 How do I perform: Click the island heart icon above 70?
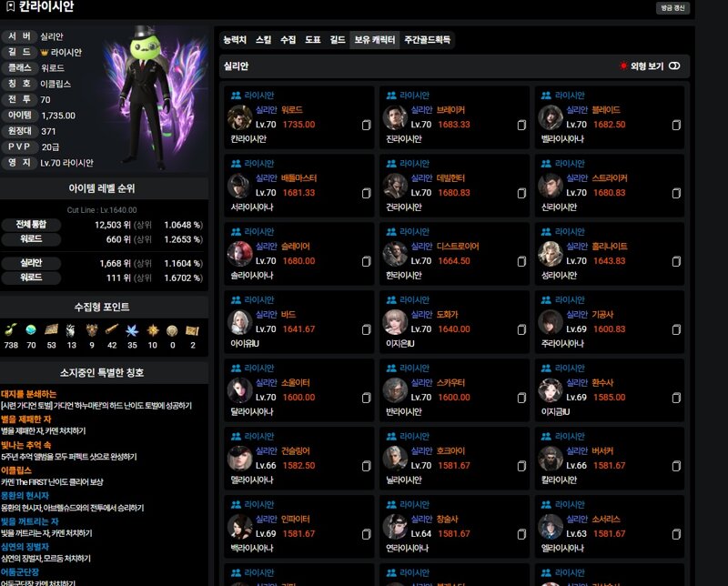tap(31, 329)
